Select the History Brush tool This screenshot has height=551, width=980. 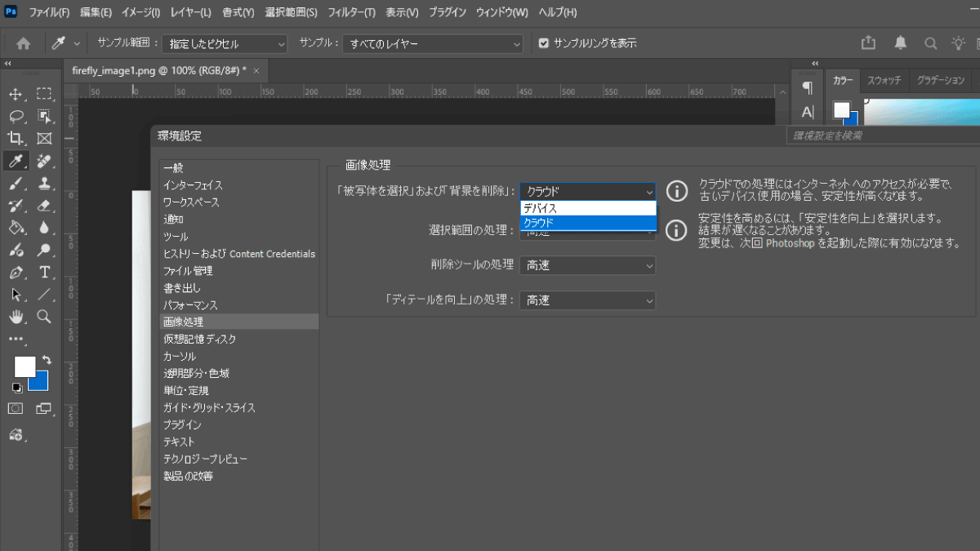point(15,205)
